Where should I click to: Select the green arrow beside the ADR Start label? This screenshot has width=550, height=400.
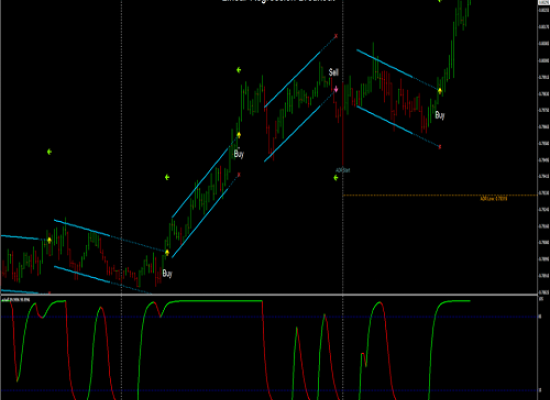point(336,178)
